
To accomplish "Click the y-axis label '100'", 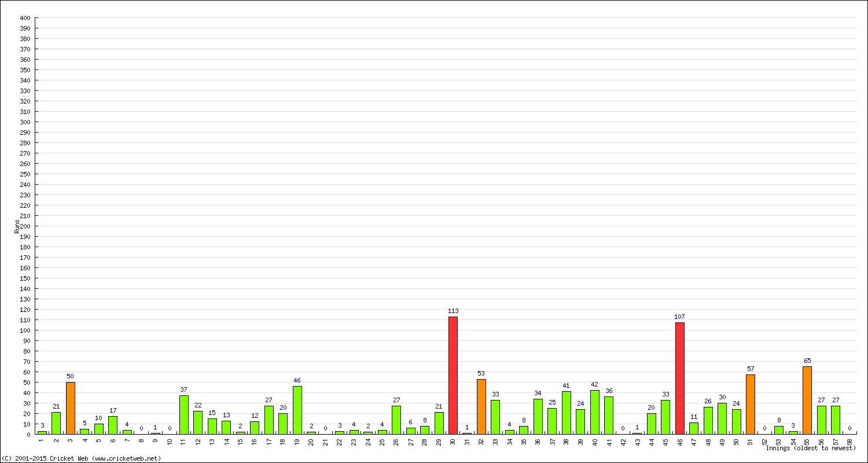I will point(25,330).
